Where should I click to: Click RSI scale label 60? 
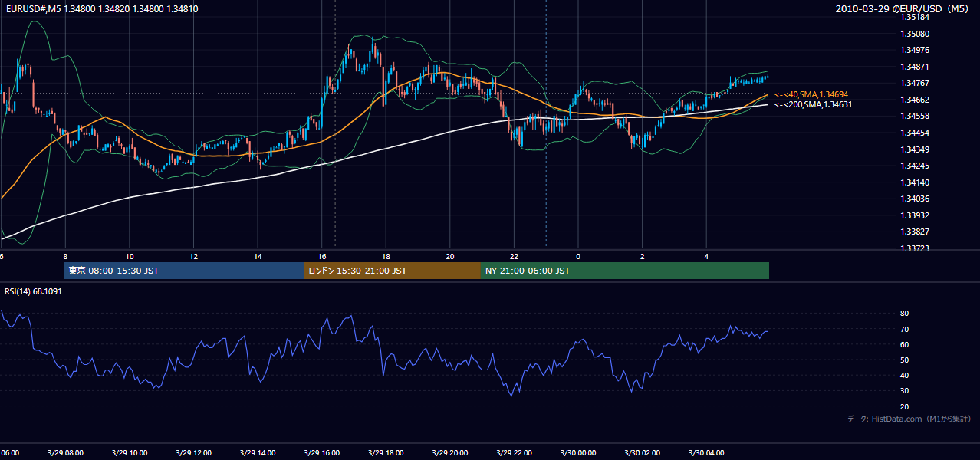(x=905, y=345)
